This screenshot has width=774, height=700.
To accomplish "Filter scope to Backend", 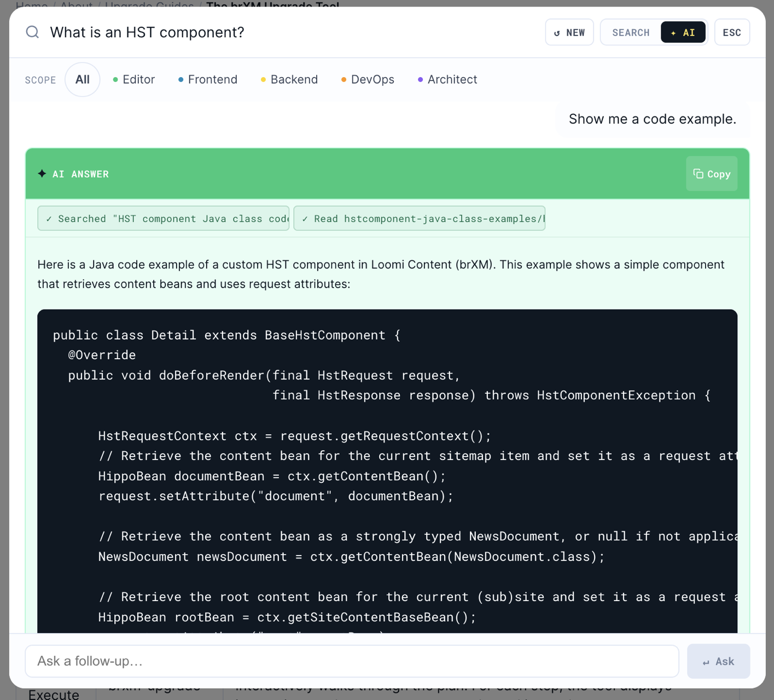I will pos(289,80).
